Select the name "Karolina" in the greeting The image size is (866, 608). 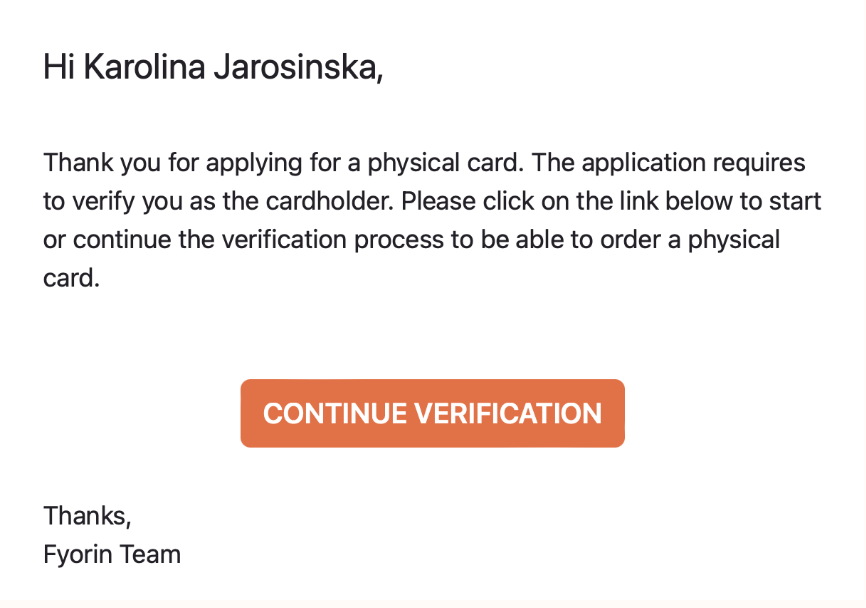pyautogui.click(x=144, y=67)
